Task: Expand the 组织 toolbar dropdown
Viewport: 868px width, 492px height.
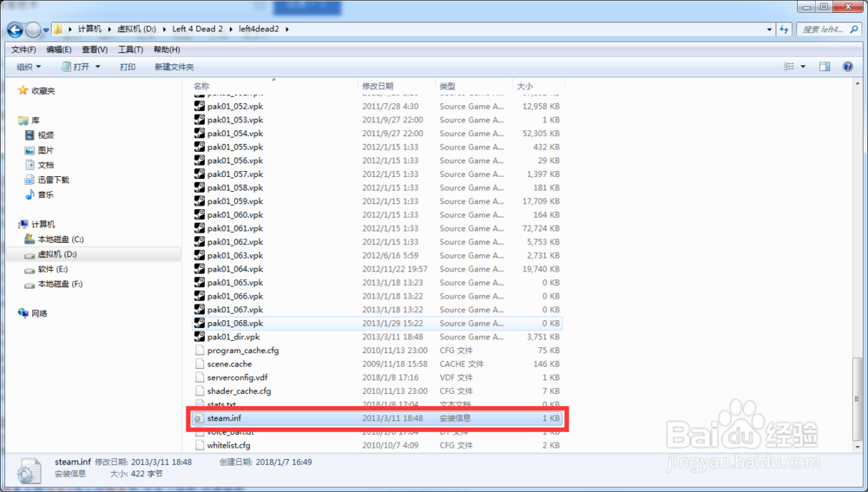Action: point(29,67)
